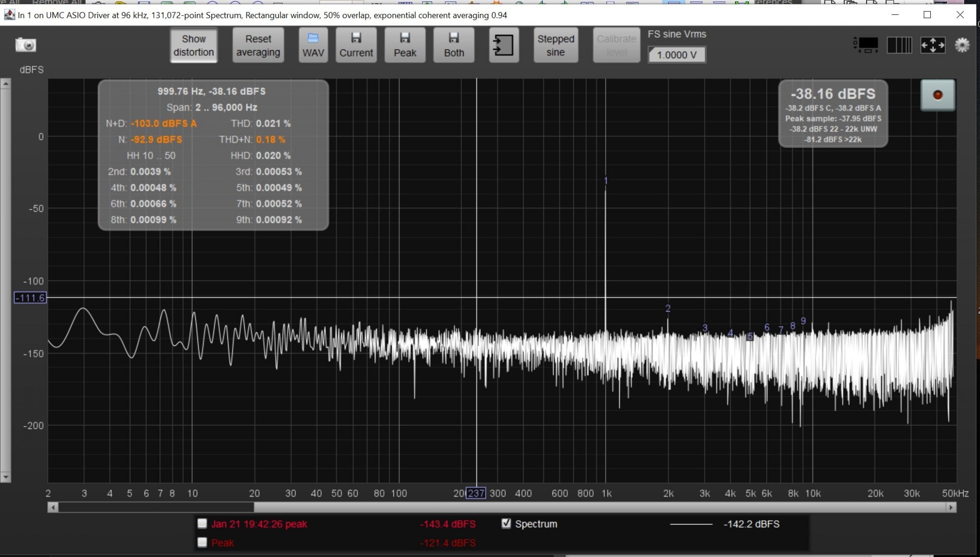Click 2nd harmonic 0.0039 % value

coord(151,171)
